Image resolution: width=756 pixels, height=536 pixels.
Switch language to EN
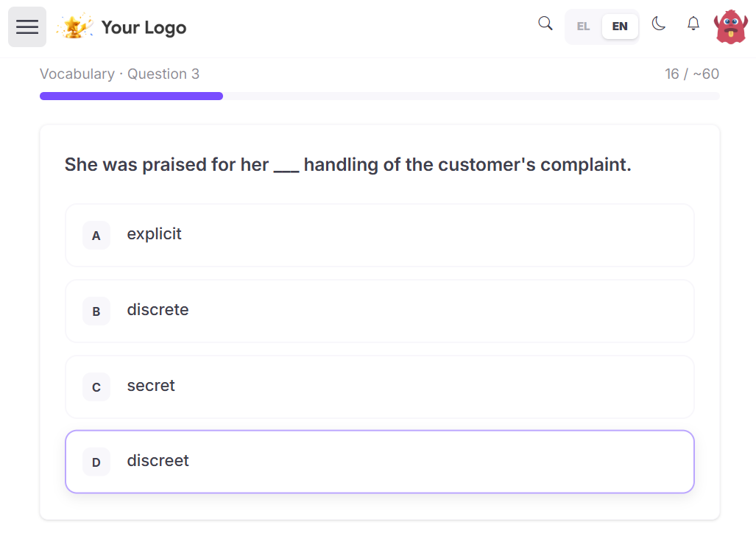click(620, 27)
